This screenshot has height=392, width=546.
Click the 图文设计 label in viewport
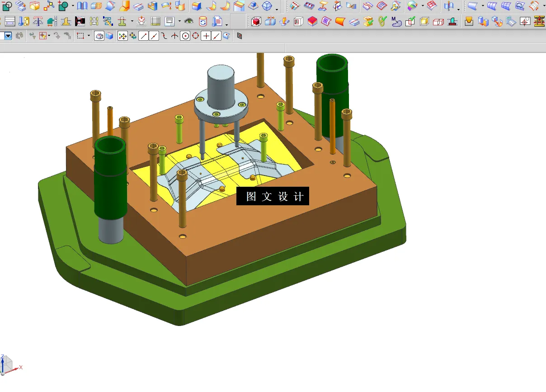[273, 196]
